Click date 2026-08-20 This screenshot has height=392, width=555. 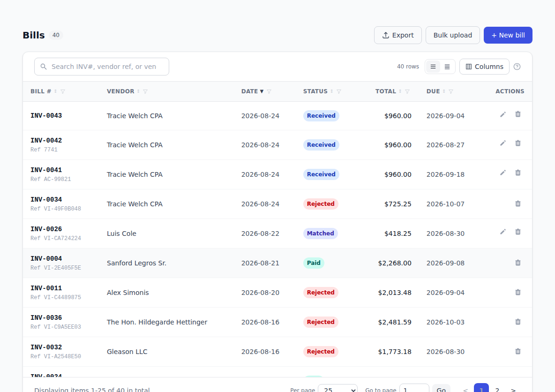pyautogui.click(x=260, y=293)
